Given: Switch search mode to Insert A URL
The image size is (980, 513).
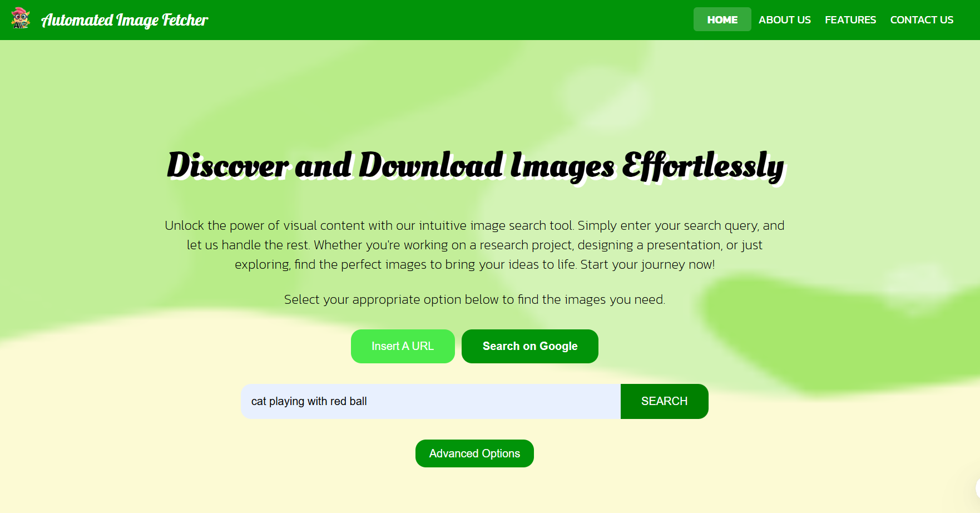Looking at the screenshot, I should coord(403,346).
